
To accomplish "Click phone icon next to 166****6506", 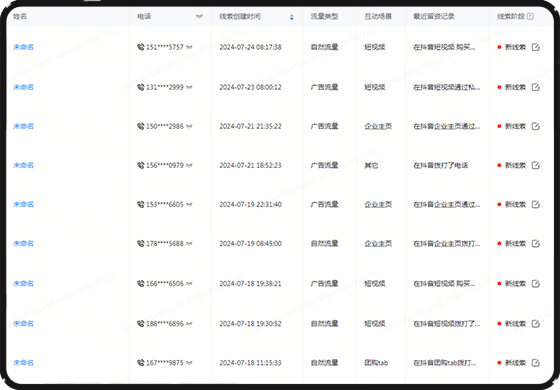I will click(141, 284).
